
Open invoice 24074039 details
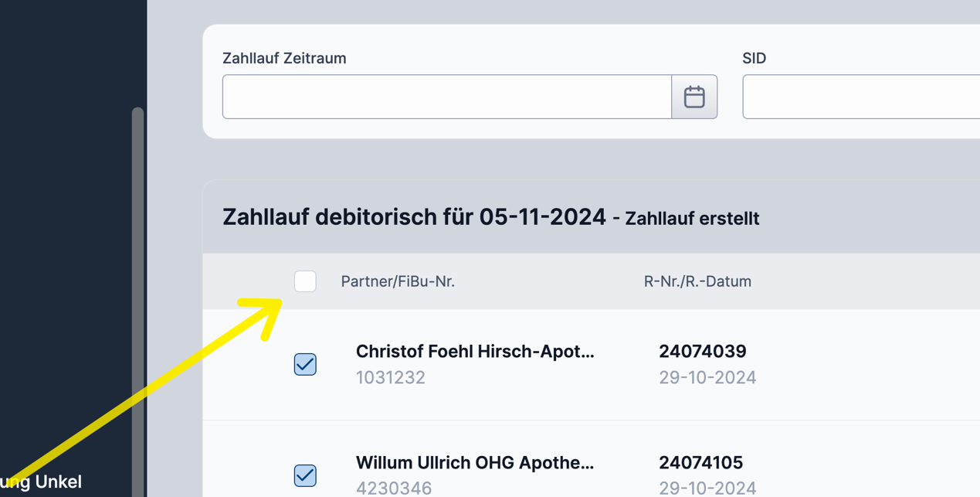(x=704, y=351)
